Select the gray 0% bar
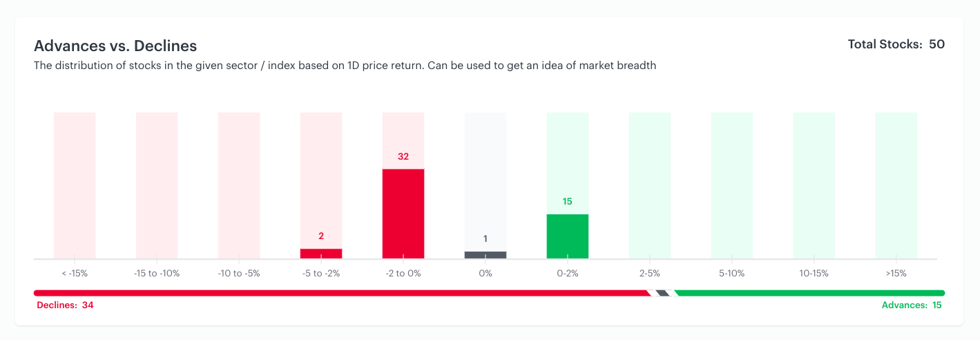The image size is (980, 340). coord(486,255)
